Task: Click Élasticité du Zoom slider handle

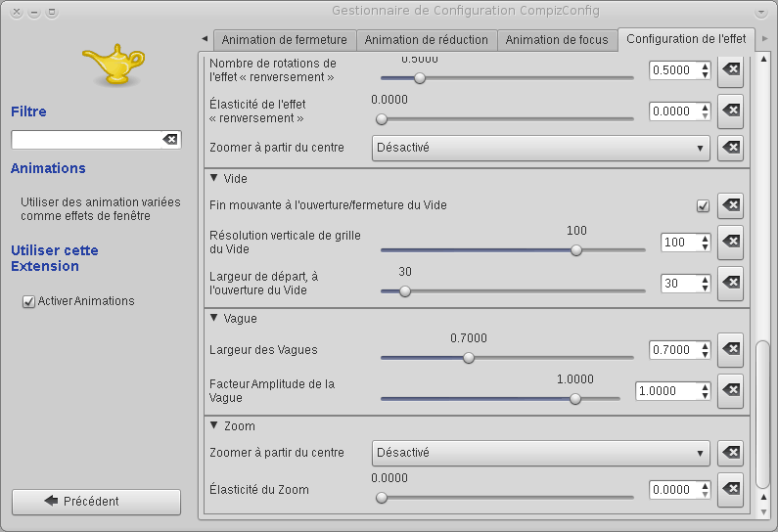Action: coord(382,498)
